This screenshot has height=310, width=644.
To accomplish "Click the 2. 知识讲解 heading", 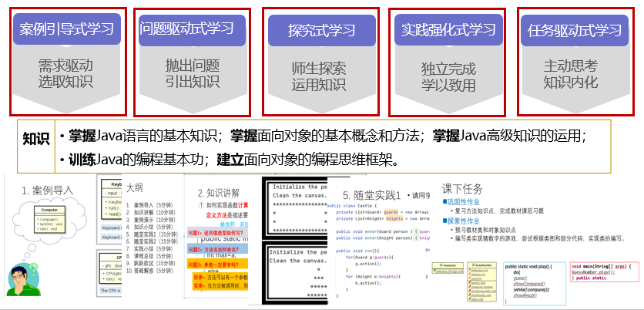I will 219,193.
